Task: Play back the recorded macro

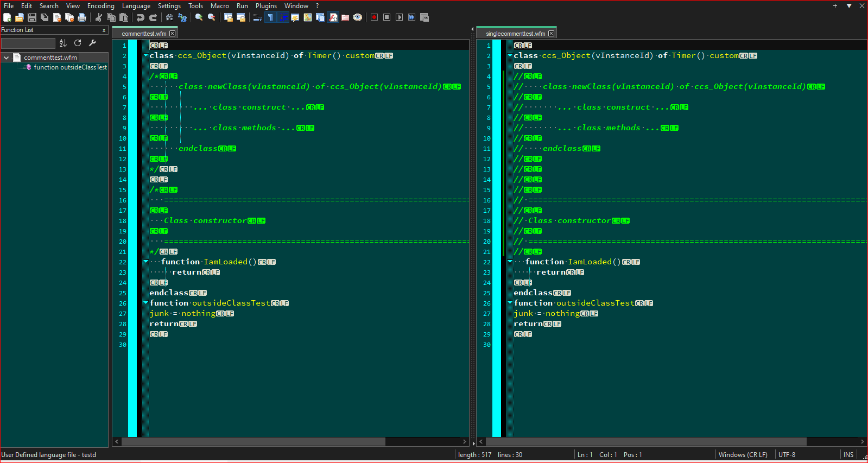Action: point(400,17)
